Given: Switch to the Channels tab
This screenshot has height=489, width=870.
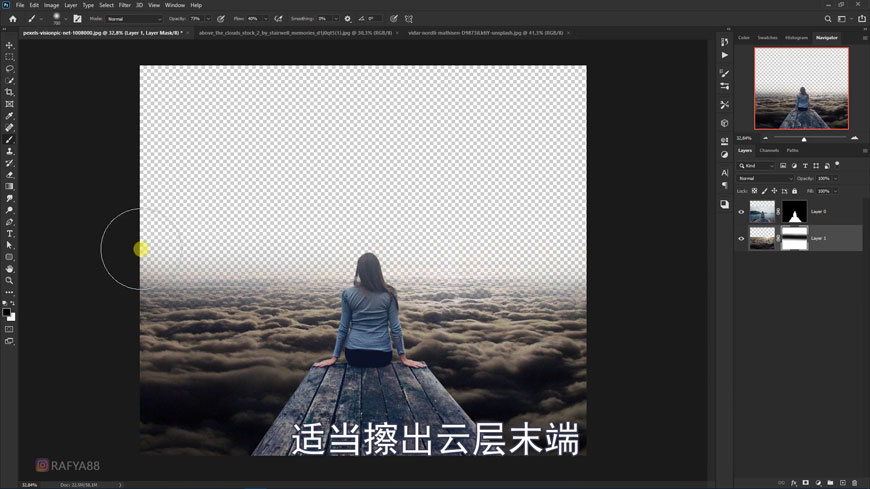Looking at the screenshot, I should 769,150.
